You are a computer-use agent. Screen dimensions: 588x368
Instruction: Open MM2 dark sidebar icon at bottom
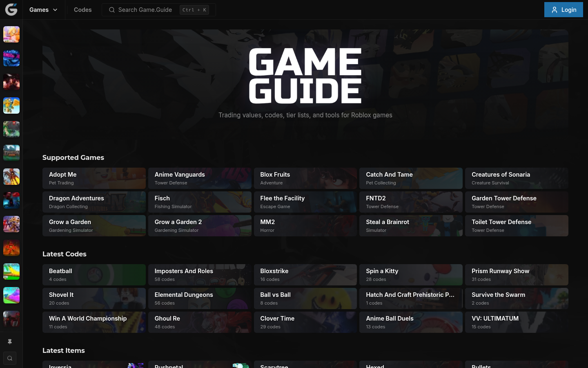11,319
